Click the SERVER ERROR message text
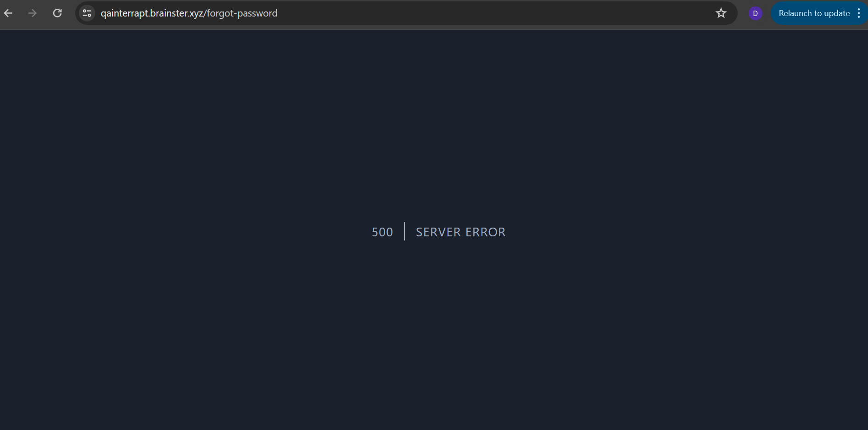This screenshot has width=868, height=430. coord(460,232)
